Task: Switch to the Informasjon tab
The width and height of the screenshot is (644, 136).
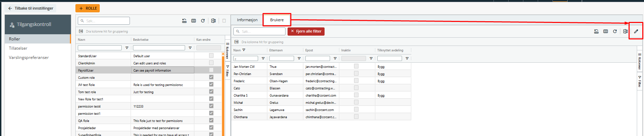Action: 247,20
